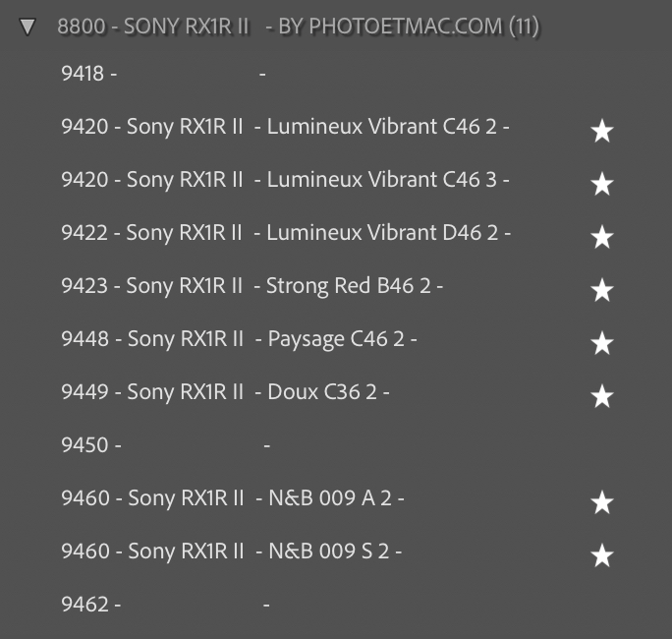The width and height of the screenshot is (672, 639).
Task: Unfavorite the Lumineux Vibrant D46 2 preset star
Action: (x=601, y=236)
